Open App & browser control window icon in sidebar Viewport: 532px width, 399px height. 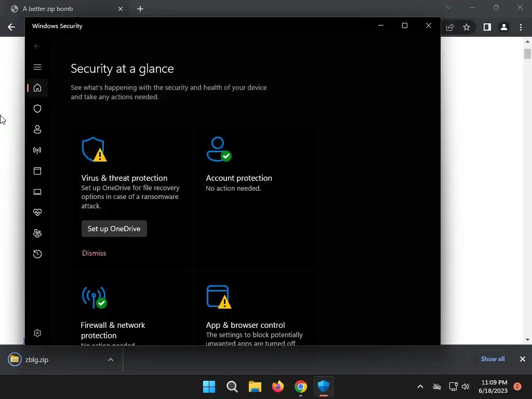click(x=37, y=171)
